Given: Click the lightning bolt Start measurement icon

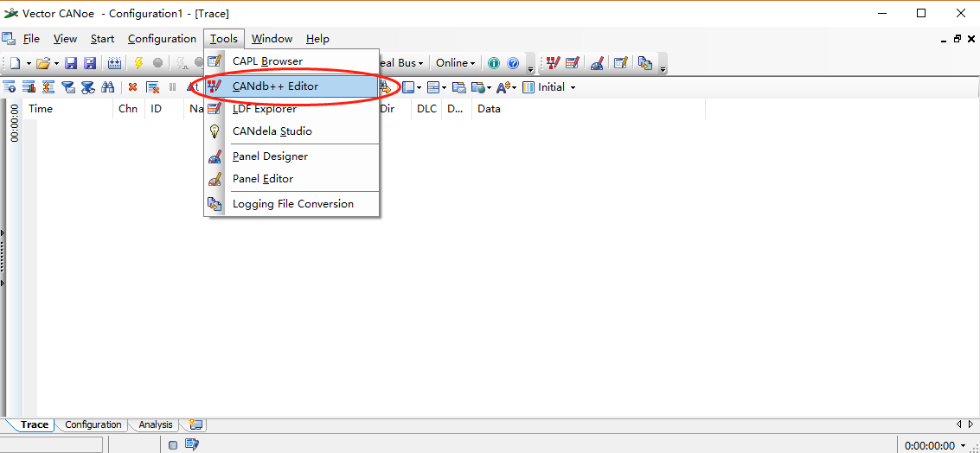Looking at the screenshot, I should tap(138, 63).
